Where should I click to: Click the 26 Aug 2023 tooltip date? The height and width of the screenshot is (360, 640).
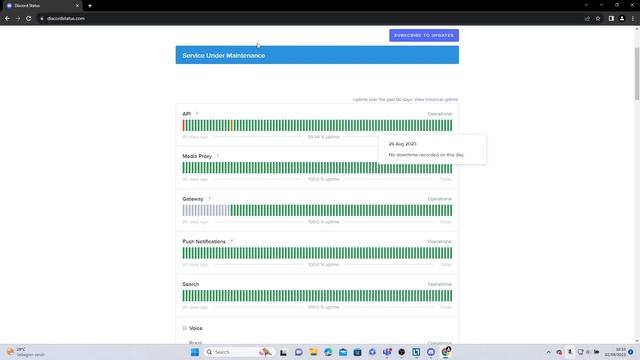(402, 144)
